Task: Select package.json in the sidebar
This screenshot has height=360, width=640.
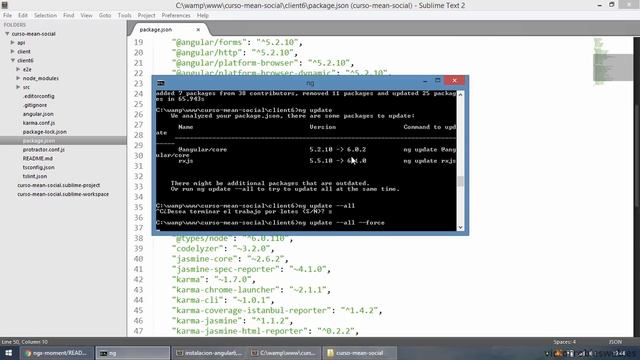Action: coord(39,140)
